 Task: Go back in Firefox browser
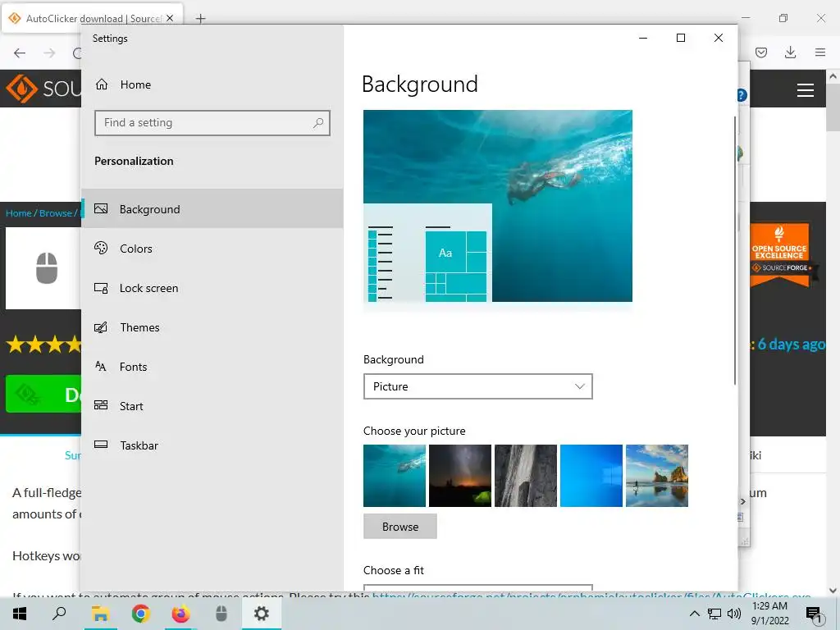(x=20, y=52)
